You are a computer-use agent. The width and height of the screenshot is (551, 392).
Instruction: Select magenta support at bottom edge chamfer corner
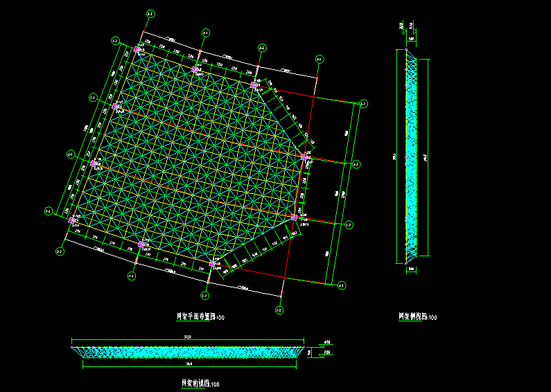pos(212,264)
